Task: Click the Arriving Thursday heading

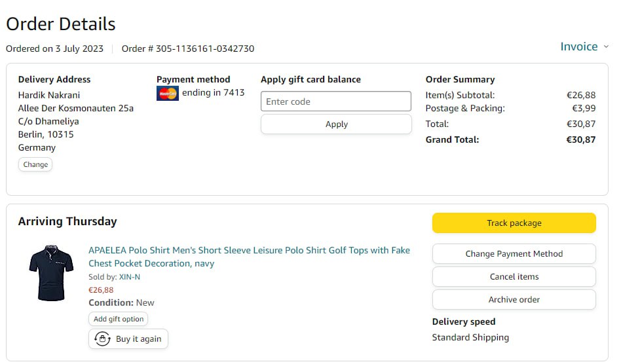Action: (x=67, y=221)
